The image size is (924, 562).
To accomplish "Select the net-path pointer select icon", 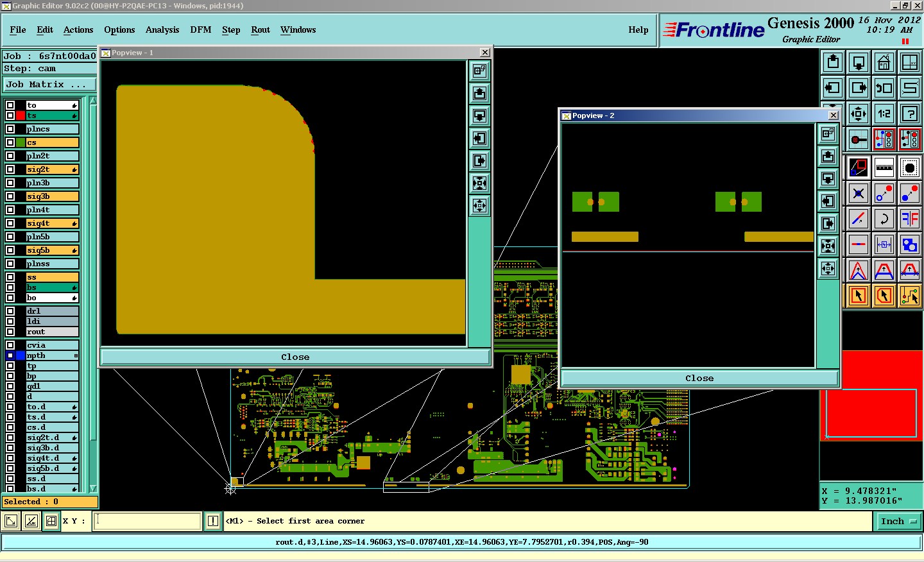I will 910,296.
